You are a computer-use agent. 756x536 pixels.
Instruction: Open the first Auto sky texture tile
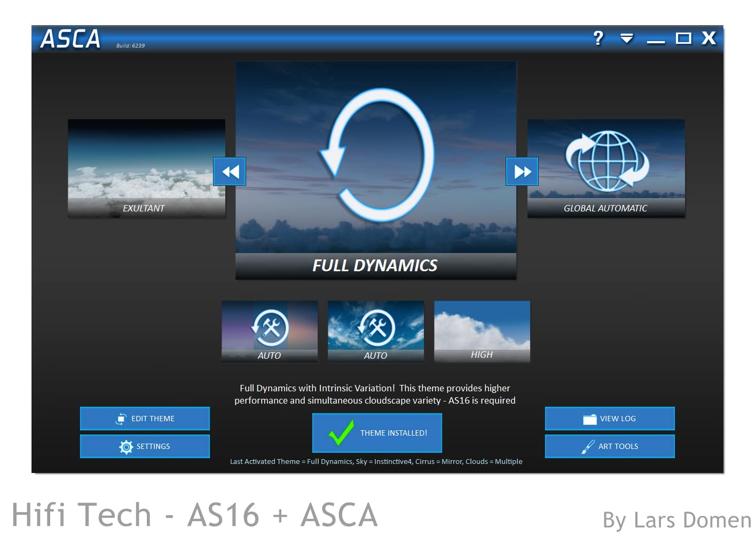269,331
